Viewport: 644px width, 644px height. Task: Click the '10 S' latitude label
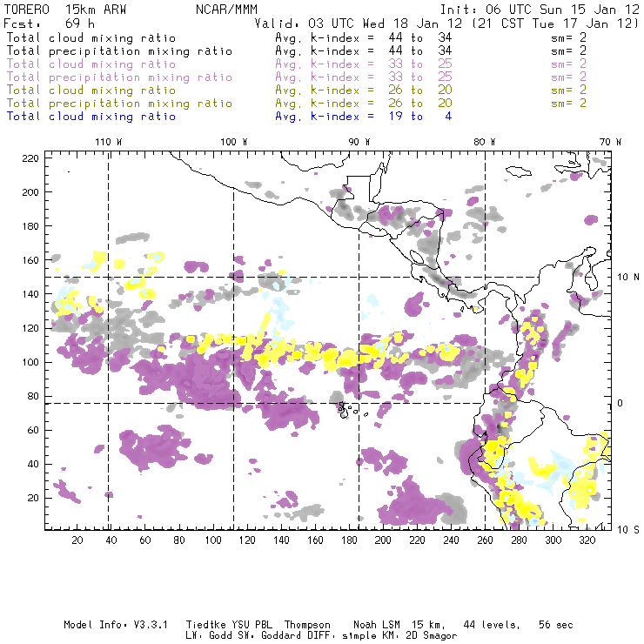(628, 530)
